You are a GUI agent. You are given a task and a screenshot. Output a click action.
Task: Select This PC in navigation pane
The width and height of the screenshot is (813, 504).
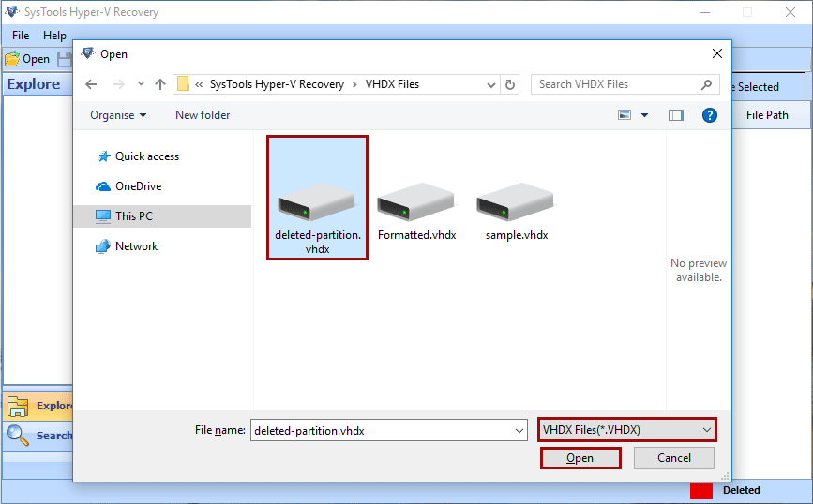(162, 216)
